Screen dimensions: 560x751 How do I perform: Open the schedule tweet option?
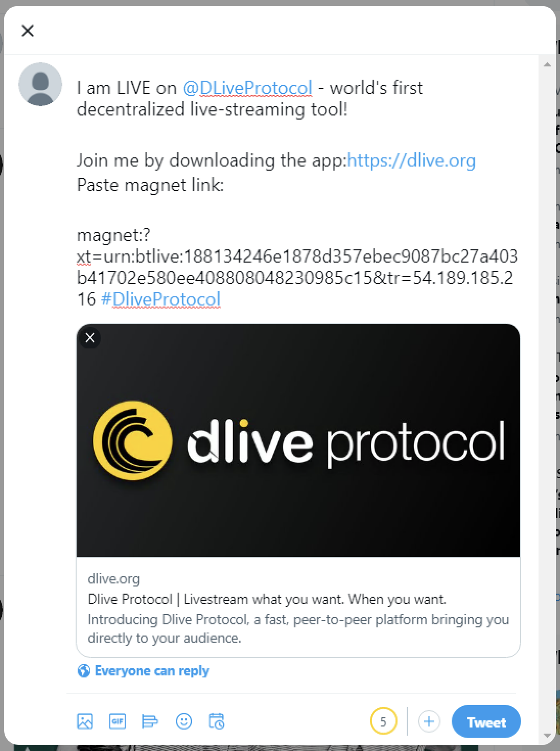(217, 721)
